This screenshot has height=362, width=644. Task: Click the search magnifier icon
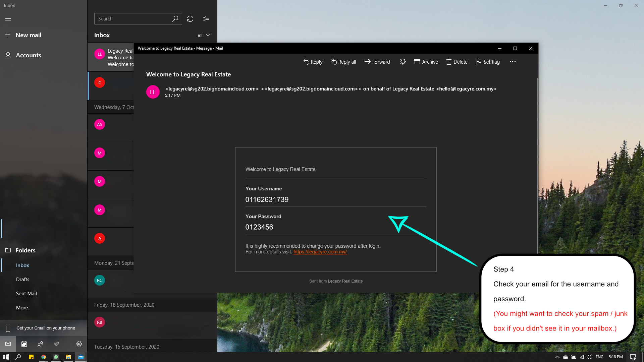[x=175, y=19]
